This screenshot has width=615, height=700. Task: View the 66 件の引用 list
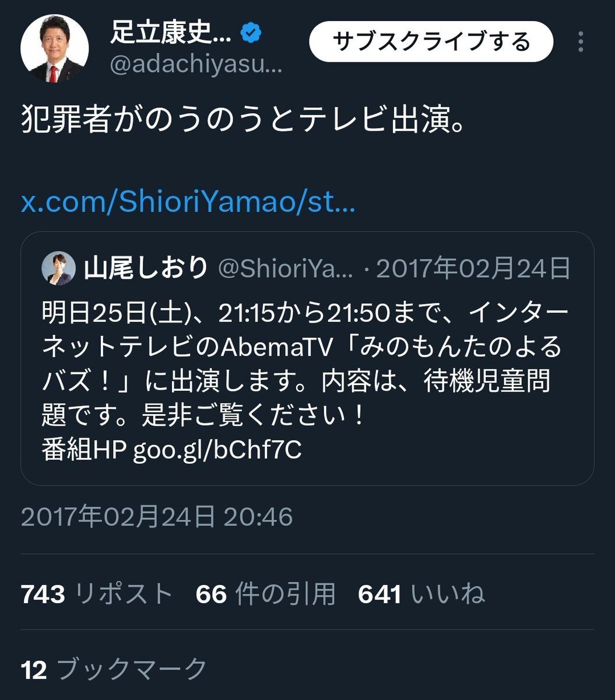coord(266,594)
